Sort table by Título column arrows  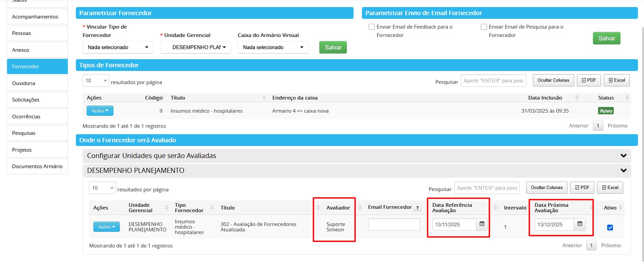tap(264, 98)
